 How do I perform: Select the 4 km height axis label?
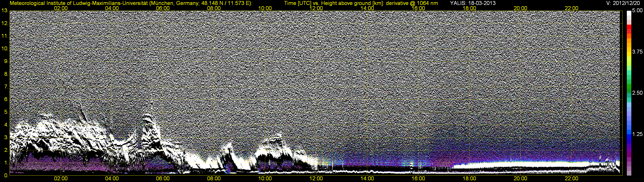tap(6, 125)
